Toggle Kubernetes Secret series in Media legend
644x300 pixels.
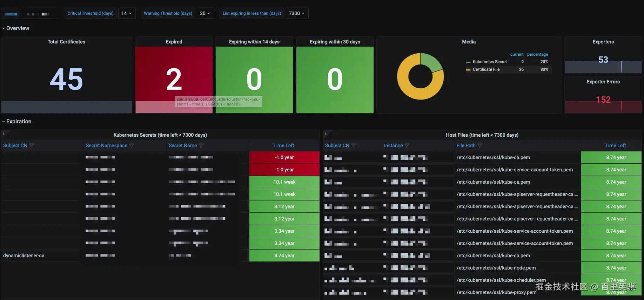490,62
